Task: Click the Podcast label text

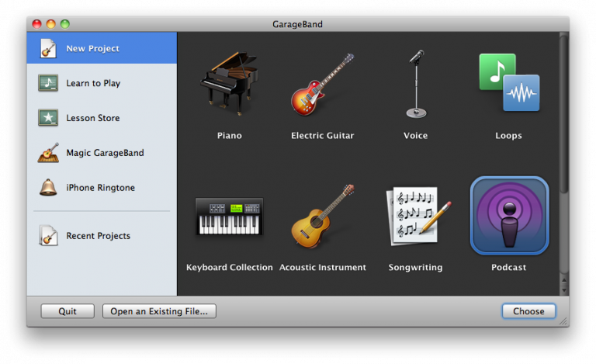Action: pos(508,268)
